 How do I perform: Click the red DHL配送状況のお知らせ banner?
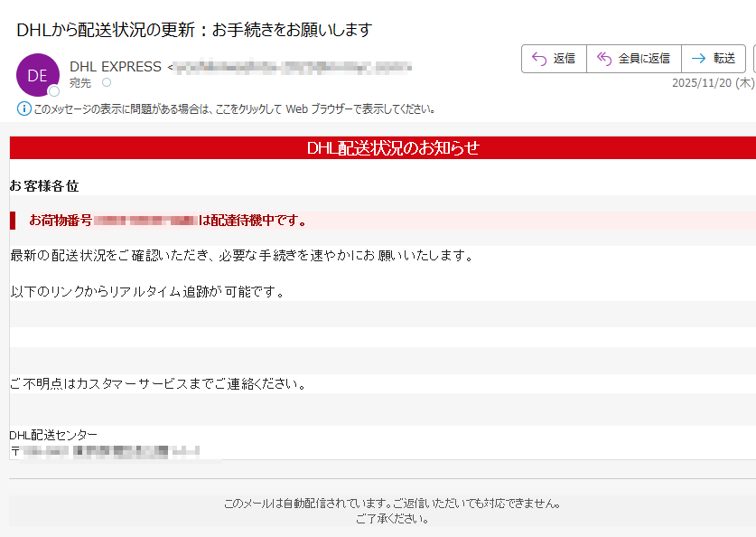click(x=392, y=148)
